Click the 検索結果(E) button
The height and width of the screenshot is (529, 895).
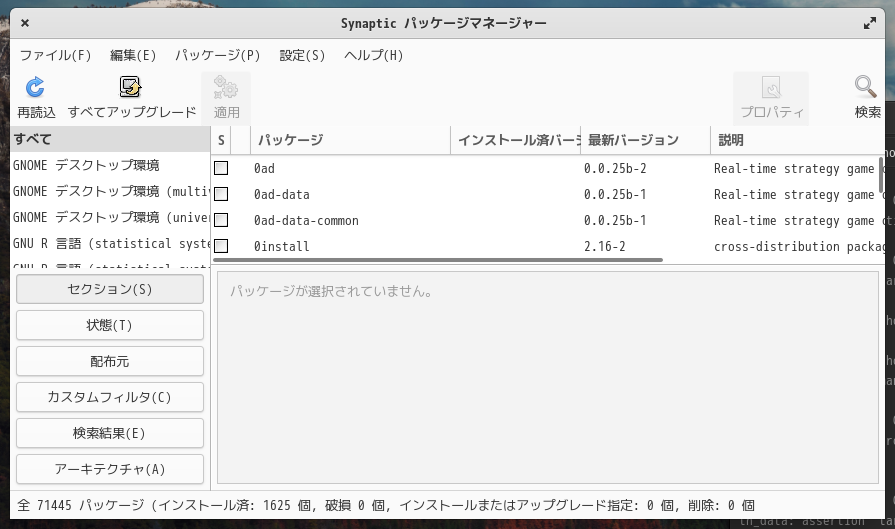point(110,433)
